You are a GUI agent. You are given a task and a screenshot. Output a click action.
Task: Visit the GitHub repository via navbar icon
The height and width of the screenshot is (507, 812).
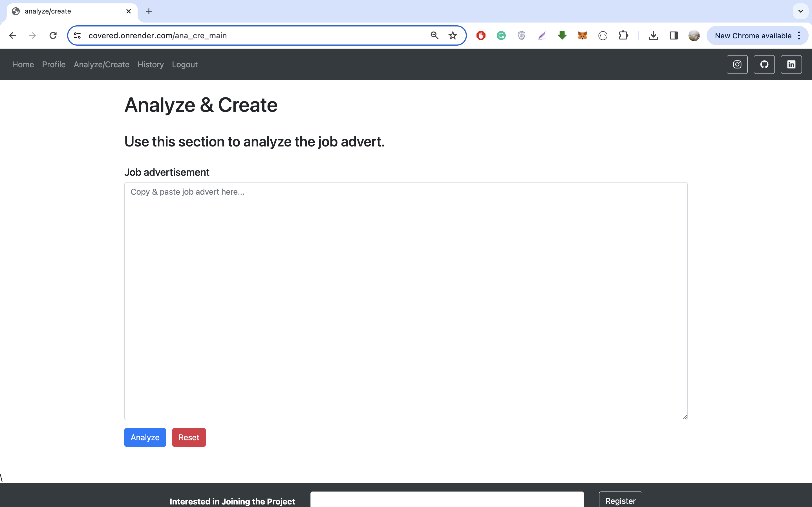(764, 65)
